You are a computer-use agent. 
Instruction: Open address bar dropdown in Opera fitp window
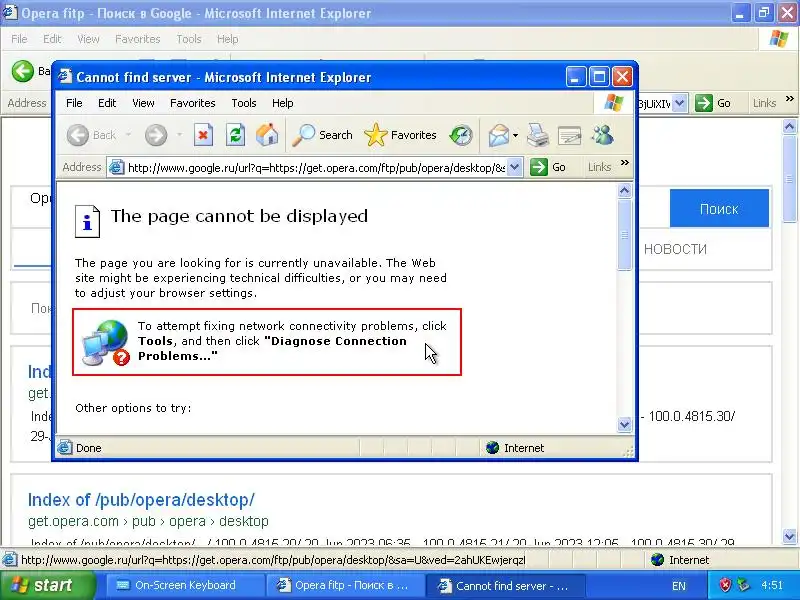pyautogui.click(x=680, y=103)
